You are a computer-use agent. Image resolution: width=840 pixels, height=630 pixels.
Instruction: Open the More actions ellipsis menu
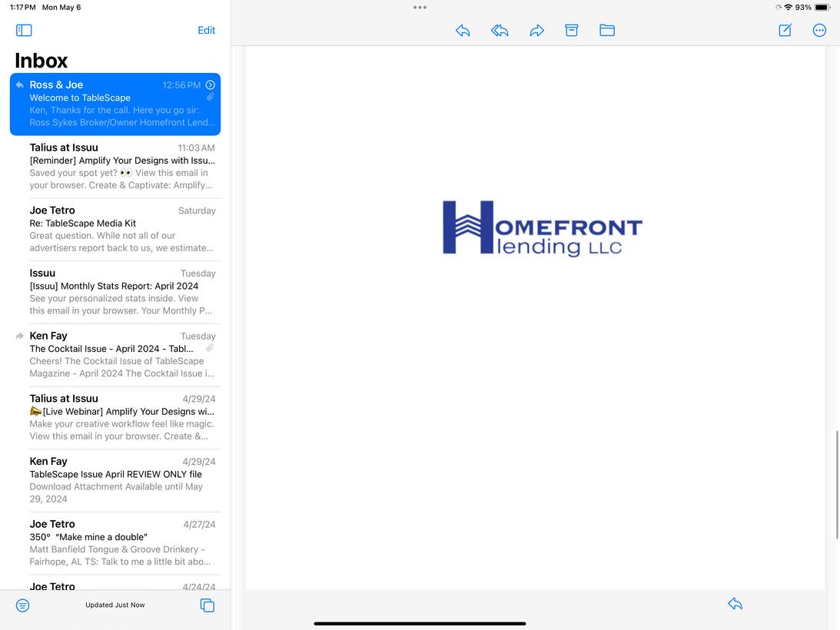(x=819, y=31)
